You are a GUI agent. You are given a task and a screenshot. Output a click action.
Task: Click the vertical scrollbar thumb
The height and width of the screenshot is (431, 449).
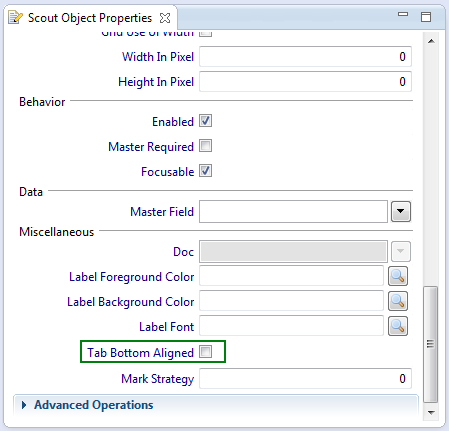point(431,344)
